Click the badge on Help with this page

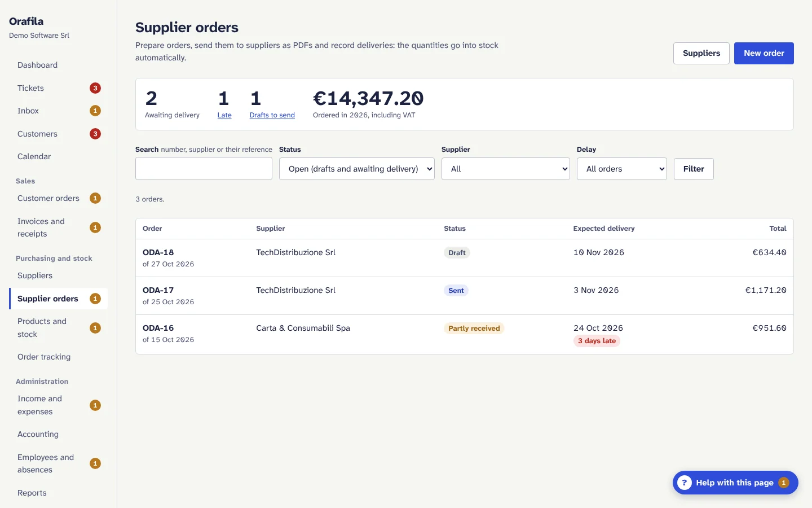pos(783,483)
